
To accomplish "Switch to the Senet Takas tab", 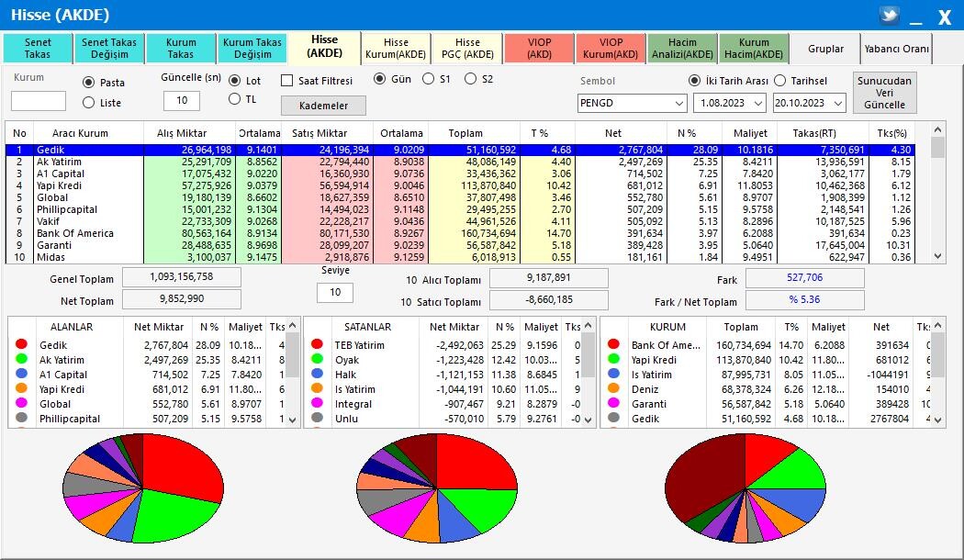I will (x=38, y=49).
